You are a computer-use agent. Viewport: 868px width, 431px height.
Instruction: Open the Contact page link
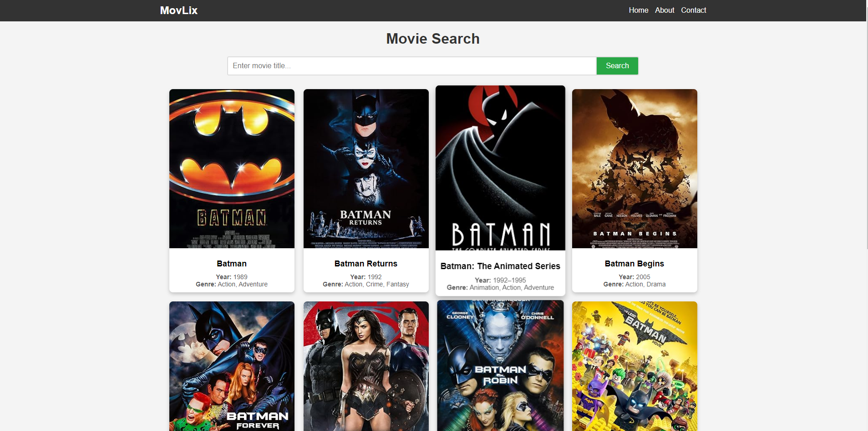click(x=693, y=10)
